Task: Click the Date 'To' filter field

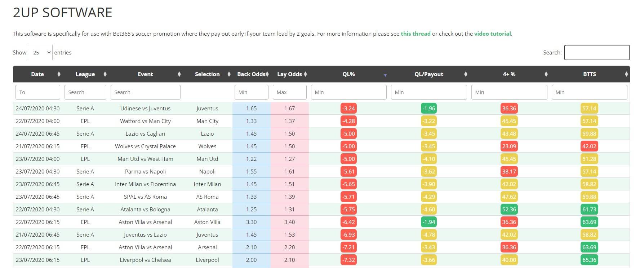Action: [x=38, y=92]
